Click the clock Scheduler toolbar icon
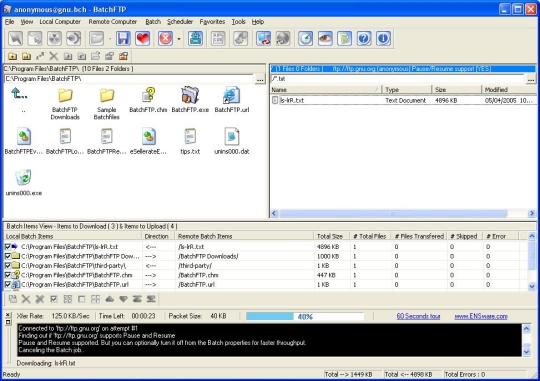The width and height of the screenshot is (540, 381). (305, 38)
